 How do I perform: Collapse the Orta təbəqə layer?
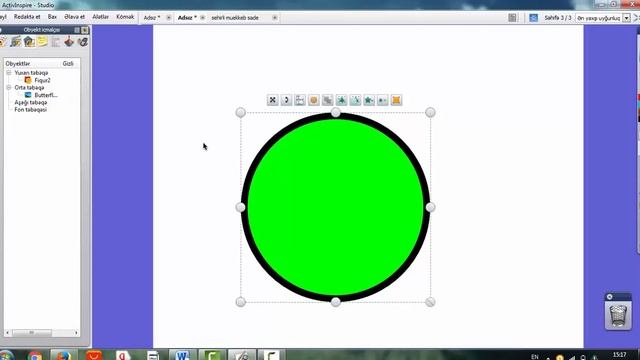(x=9, y=87)
